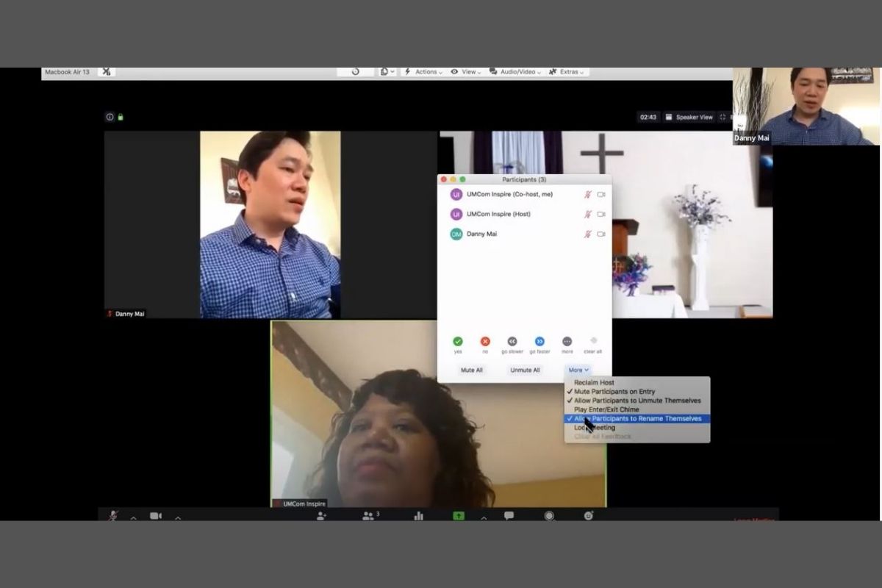
Task: Open Chat from the meeting toolbar
Action: (509, 516)
